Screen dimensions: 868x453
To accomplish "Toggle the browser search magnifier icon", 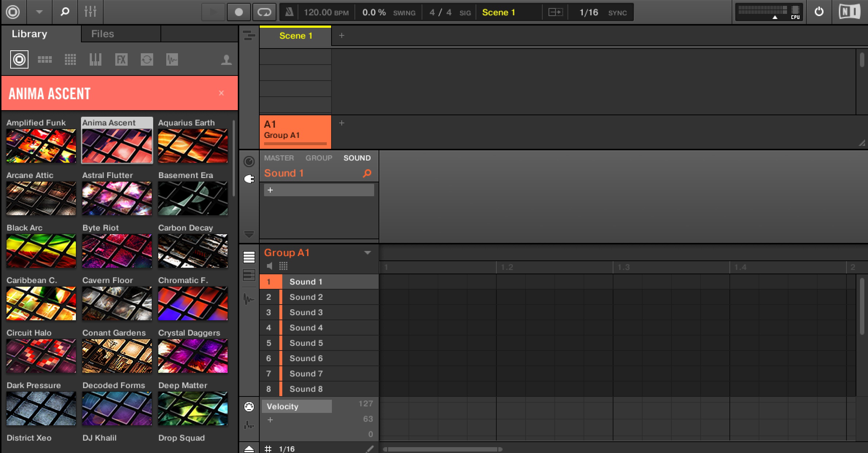I will (65, 12).
